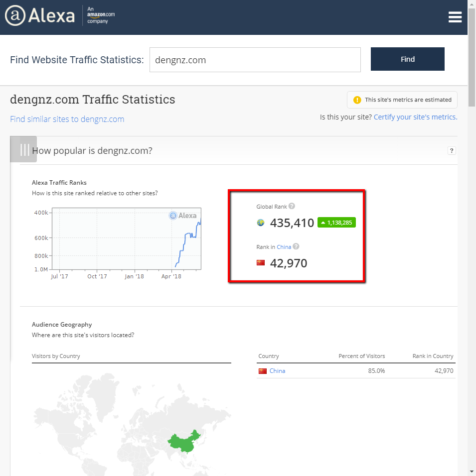Focus the website search input field
Image resolution: width=476 pixels, height=476 pixels.
pyautogui.click(x=255, y=60)
